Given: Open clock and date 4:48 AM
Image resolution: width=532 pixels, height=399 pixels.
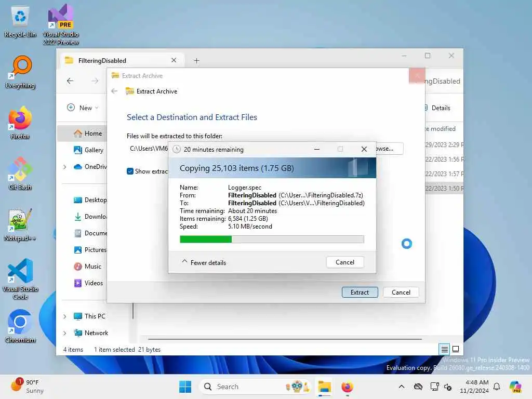Looking at the screenshot, I should [x=474, y=387].
